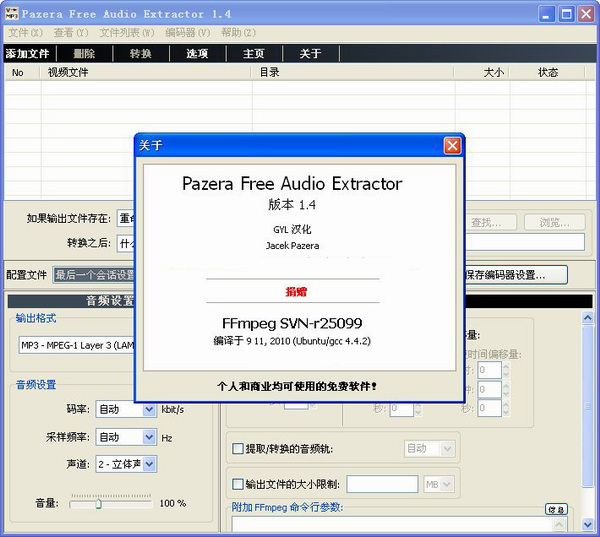This screenshot has height=537, width=600.
Task: Open the audio track 自动 dropdown
Action: pyautogui.click(x=429, y=449)
